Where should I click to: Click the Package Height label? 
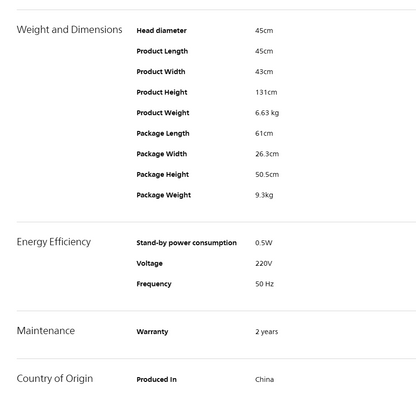[x=163, y=175]
